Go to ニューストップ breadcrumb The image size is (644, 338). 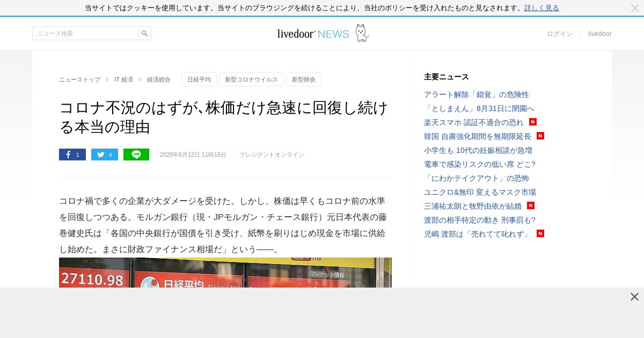point(79,79)
